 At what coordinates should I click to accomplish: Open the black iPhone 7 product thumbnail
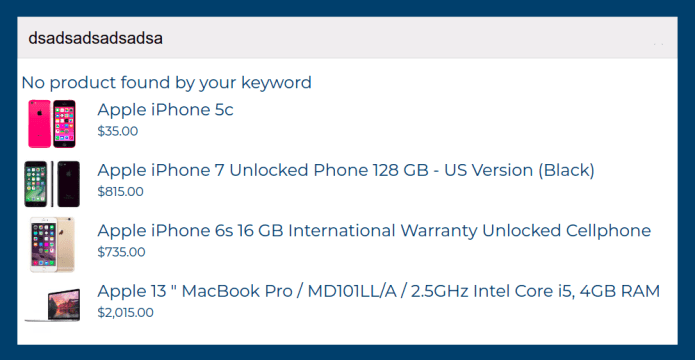(52, 184)
